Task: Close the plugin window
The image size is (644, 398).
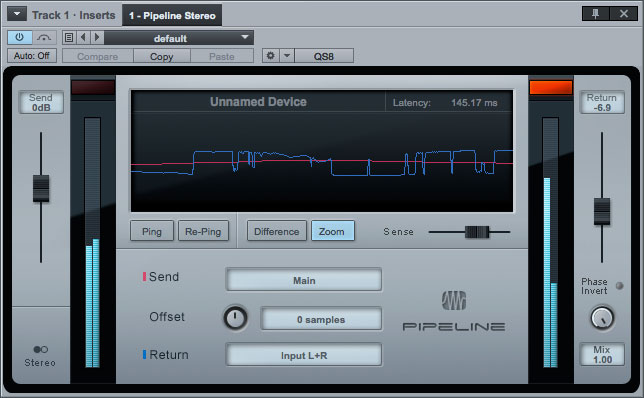Action: [x=623, y=14]
